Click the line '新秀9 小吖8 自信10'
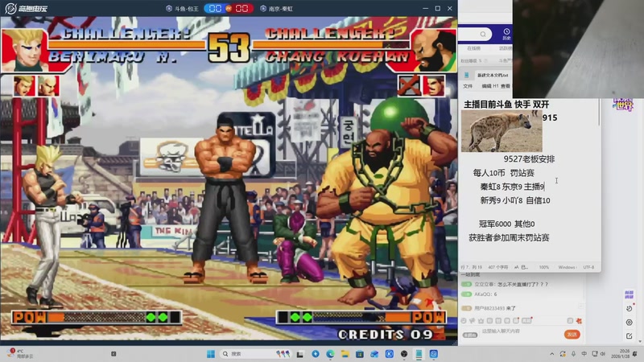The height and width of the screenshot is (362, 644). pyautogui.click(x=515, y=200)
